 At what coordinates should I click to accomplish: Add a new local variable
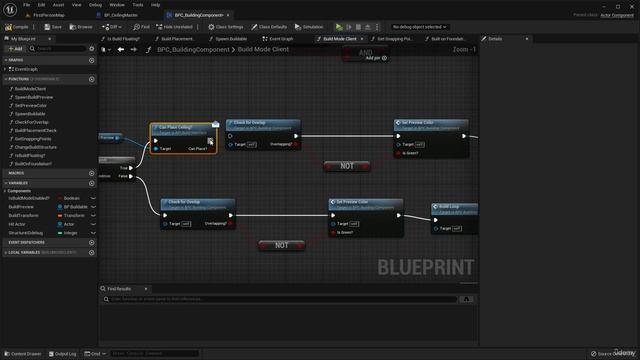[92, 253]
